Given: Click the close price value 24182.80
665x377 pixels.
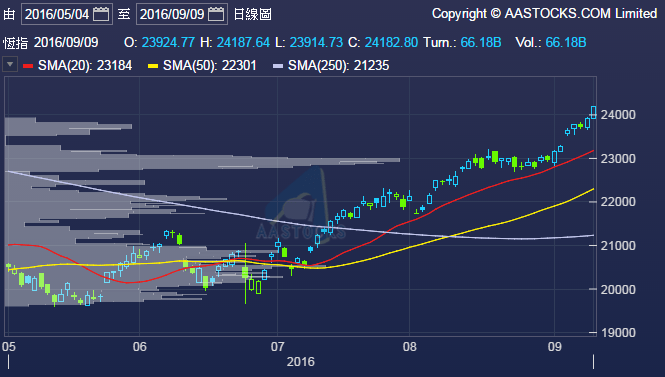Looking at the screenshot, I should coord(391,42).
